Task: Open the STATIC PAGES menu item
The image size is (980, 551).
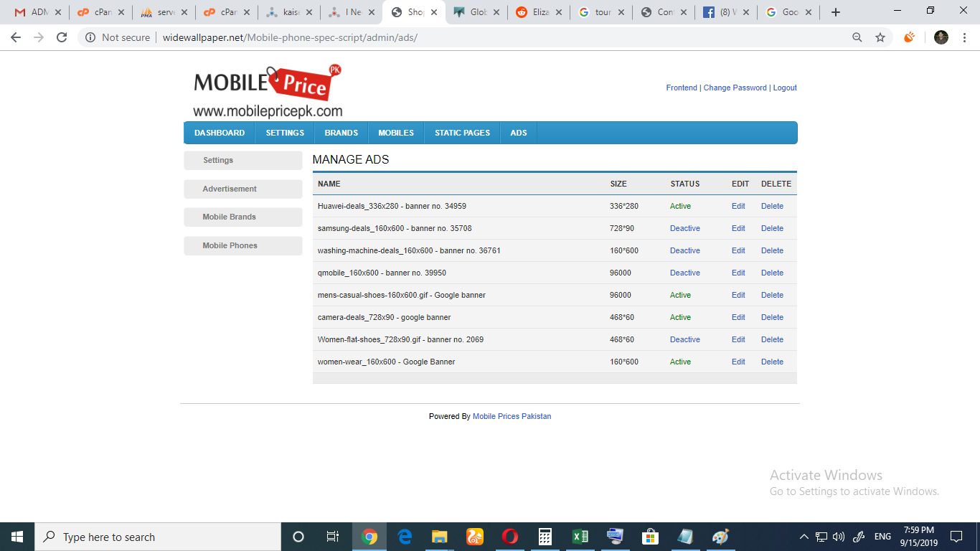Action: point(462,133)
